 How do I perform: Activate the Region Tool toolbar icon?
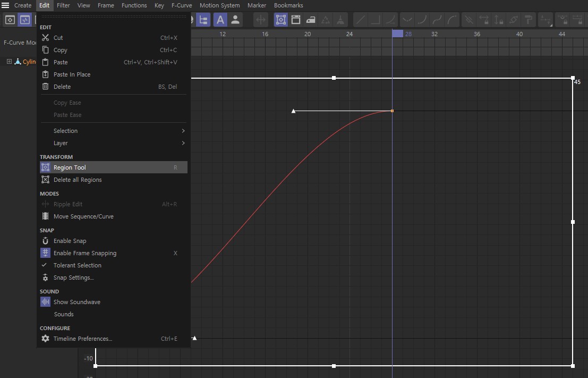tap(281, 20)
